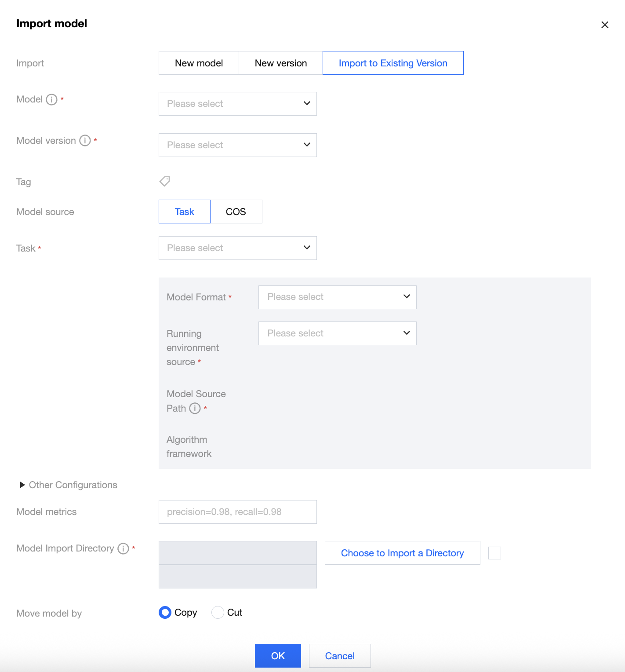Image resolution: width=625 pixels, height=672 pixels.
Task: Switch to the New model tab
Action: pos(199,63)
